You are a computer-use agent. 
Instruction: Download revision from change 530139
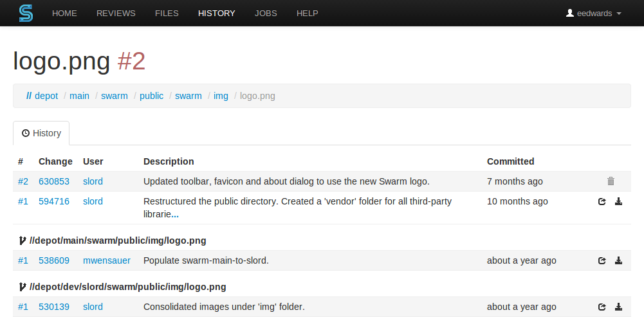pyautogui.click(x=618, y=307)
